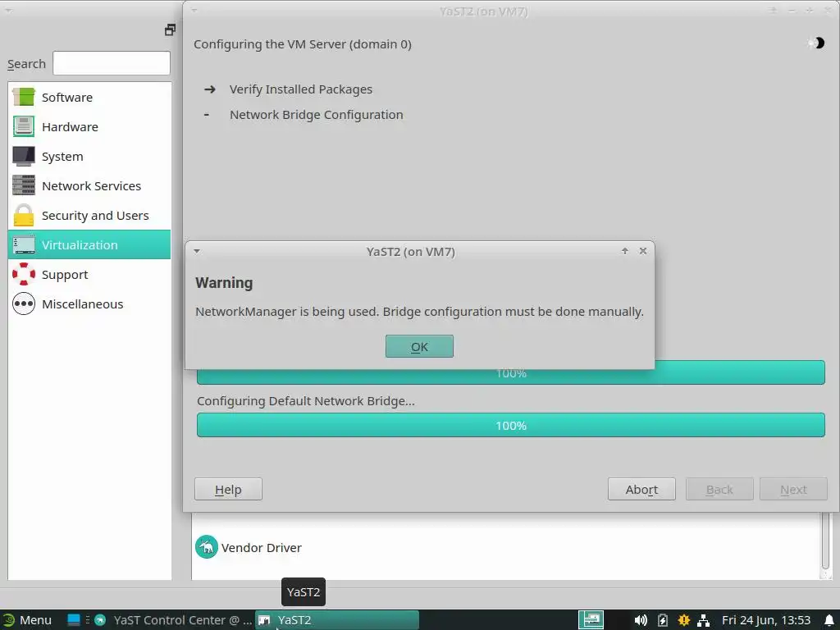The width and height of the screenshot is (840, 630).
Task: Click the show desktop icon in taskbar
Action: 73,620
